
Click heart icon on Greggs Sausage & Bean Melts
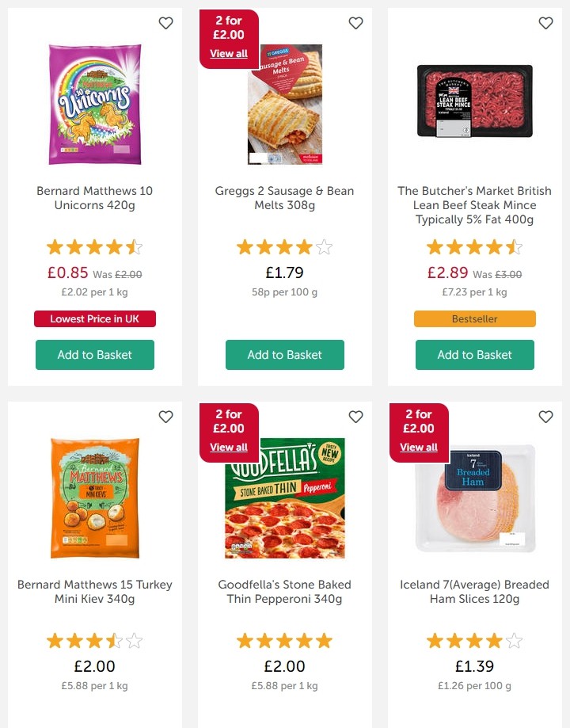point(355,24)
